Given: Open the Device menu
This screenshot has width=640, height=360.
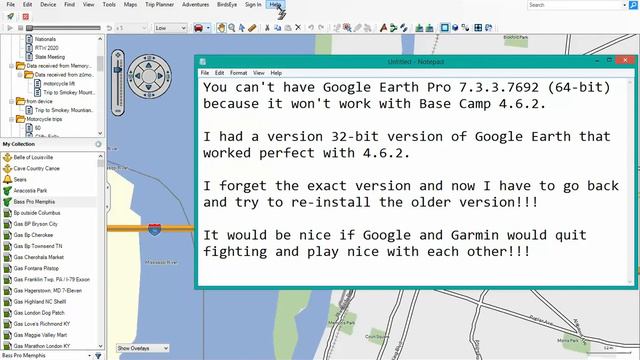Looking at the screenshot, I should (48, 4).
